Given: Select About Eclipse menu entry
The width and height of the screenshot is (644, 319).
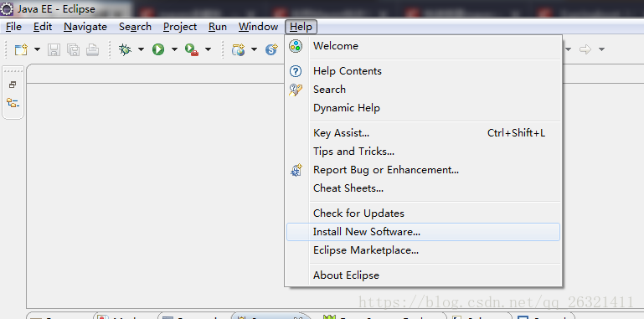Looking at the screenshot, I should (x=423, y=275).
